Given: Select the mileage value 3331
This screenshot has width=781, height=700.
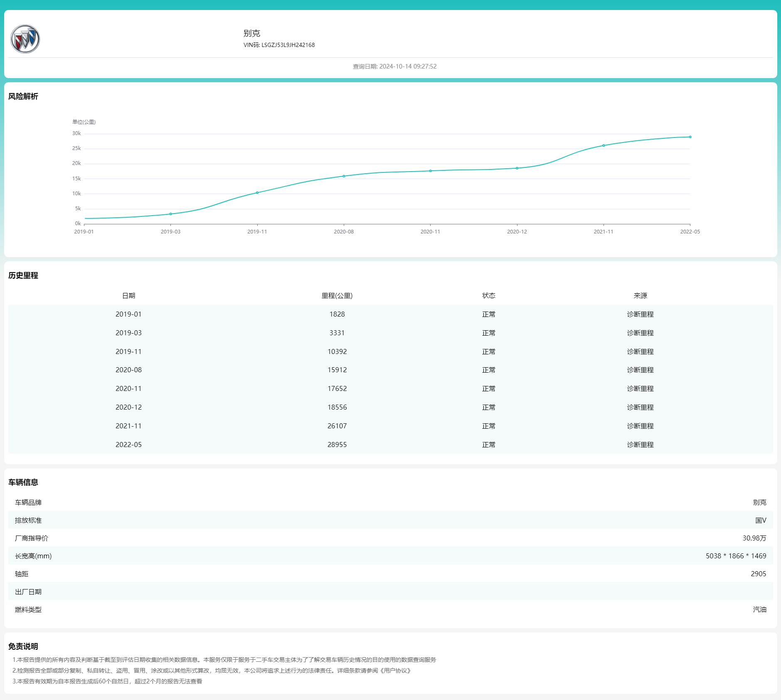Looking at the screenshot, I should (x=337, y=333).
